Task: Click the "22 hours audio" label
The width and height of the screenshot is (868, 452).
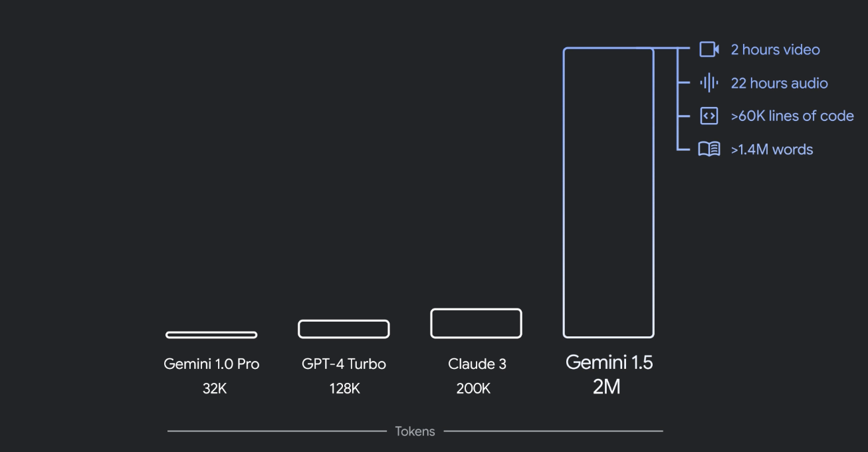Action: [779, 83]
